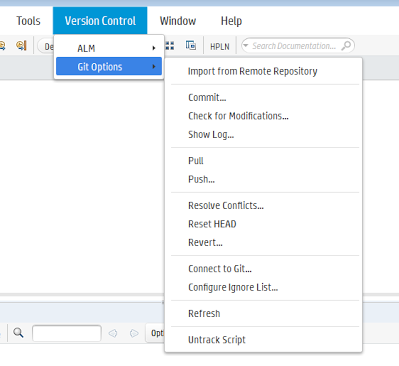Click the documentation search magnifier icon
Viewport: 399px width, 366px height.
pos(346,45)
